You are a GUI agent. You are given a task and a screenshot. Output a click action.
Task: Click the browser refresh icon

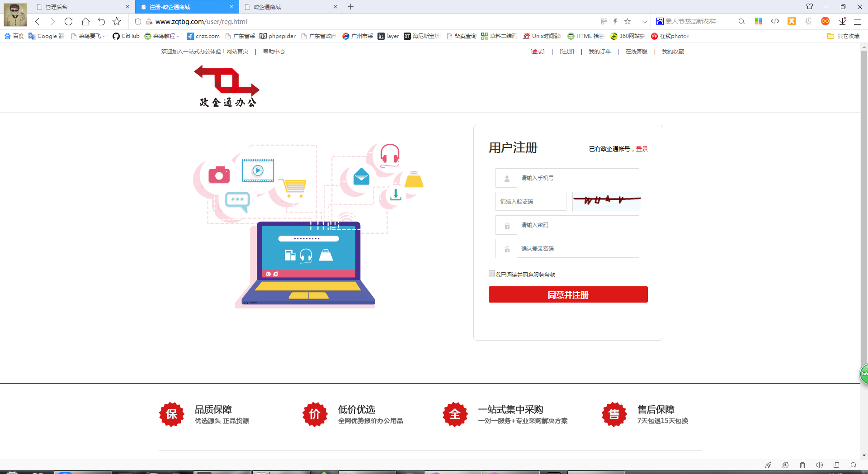[68, 21]
